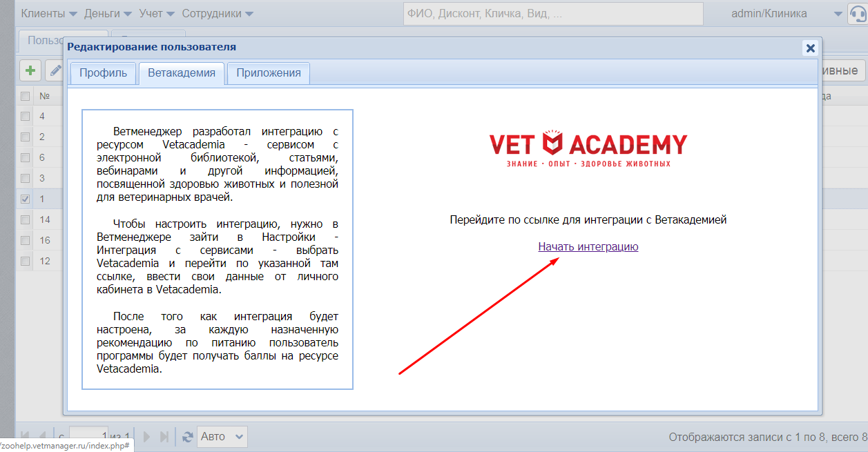
Task: Uncheck the checkbox for row 1
Action: [26, 199]
